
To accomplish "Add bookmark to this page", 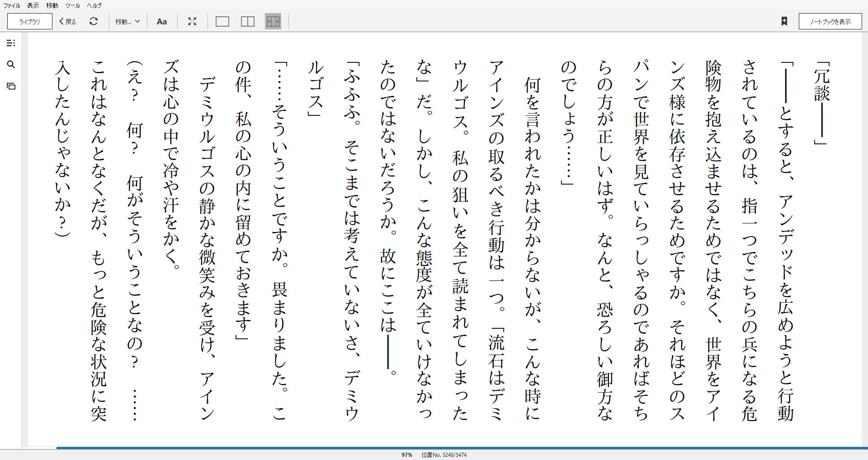I will pyautogui.click(x=784, y=21).
